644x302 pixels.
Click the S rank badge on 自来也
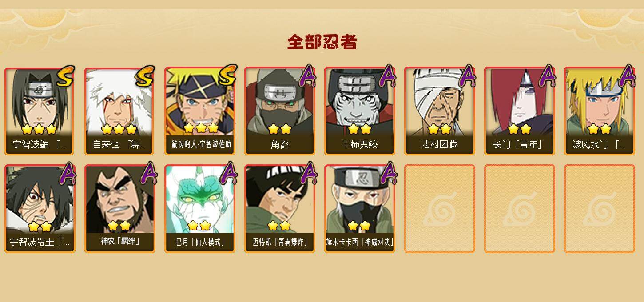[146, 76]
